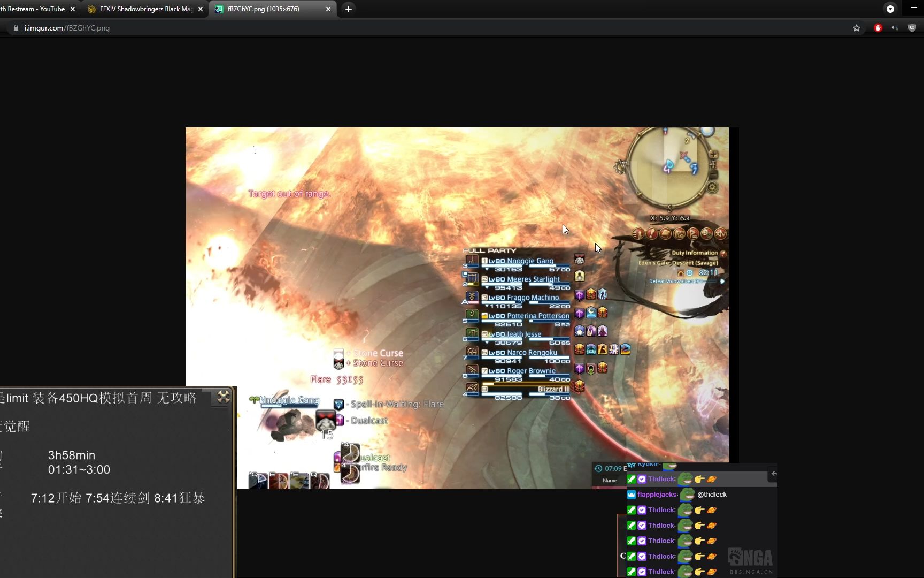Bookmark this page with the star

[x=857, y=28]
